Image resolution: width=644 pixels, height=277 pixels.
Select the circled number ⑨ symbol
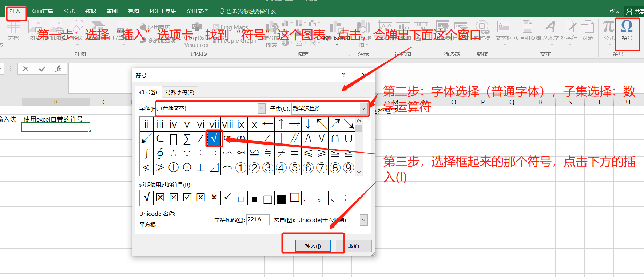point(349,167)
